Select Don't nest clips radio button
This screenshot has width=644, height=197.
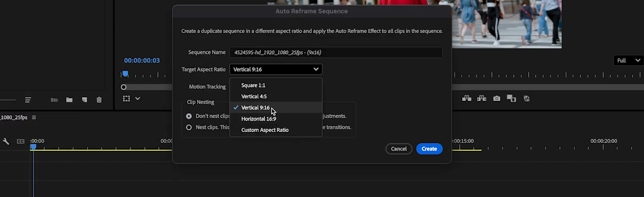click(189, 116)
